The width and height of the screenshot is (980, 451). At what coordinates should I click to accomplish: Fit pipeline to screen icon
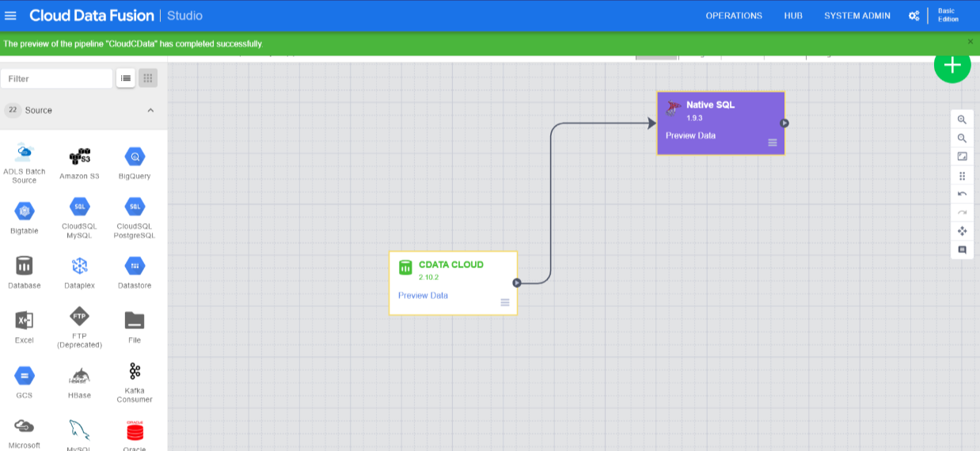pos(963,157)
